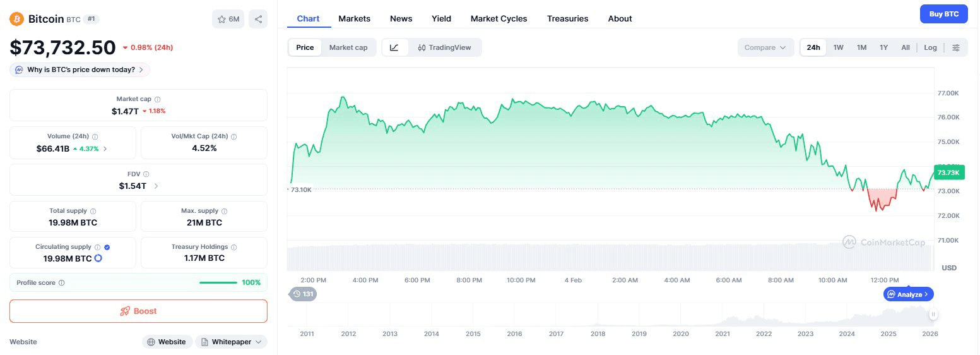Screen dimensions: 980x355
Task: Switch to the Markets tab
Action: tap(354, 18)
